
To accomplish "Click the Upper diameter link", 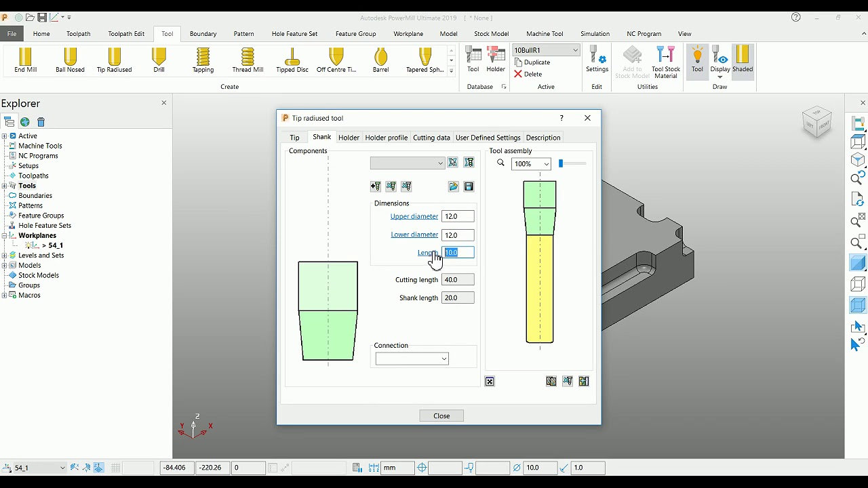I will (x=414, y=216).
